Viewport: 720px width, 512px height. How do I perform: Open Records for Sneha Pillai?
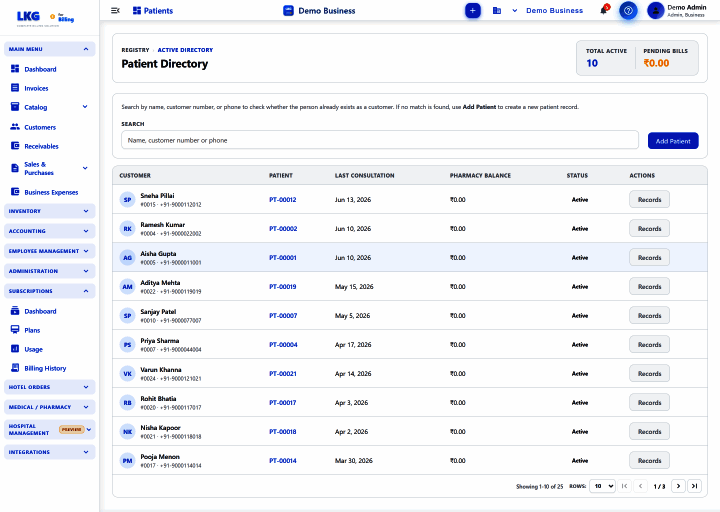649,200
